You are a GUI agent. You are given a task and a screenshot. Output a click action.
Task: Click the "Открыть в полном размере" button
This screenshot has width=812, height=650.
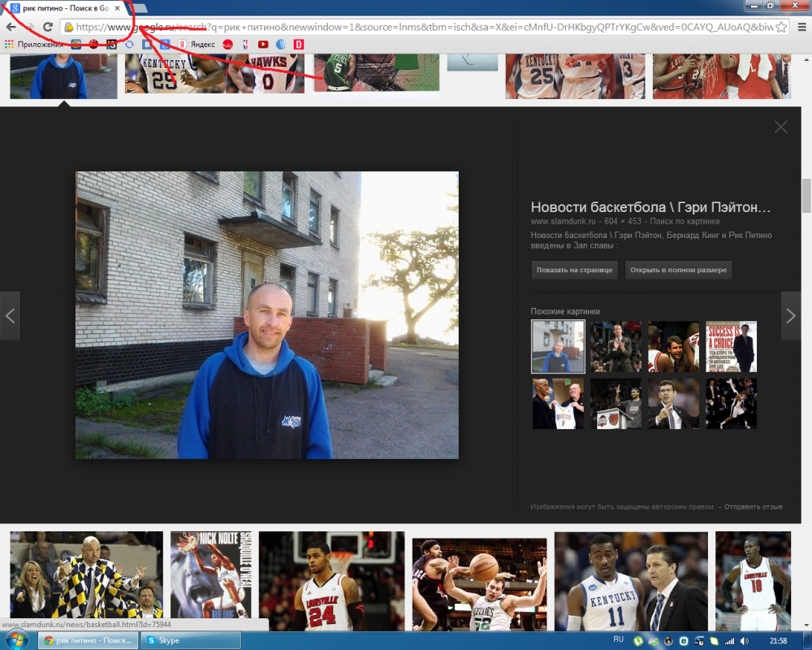pos(678,270)
